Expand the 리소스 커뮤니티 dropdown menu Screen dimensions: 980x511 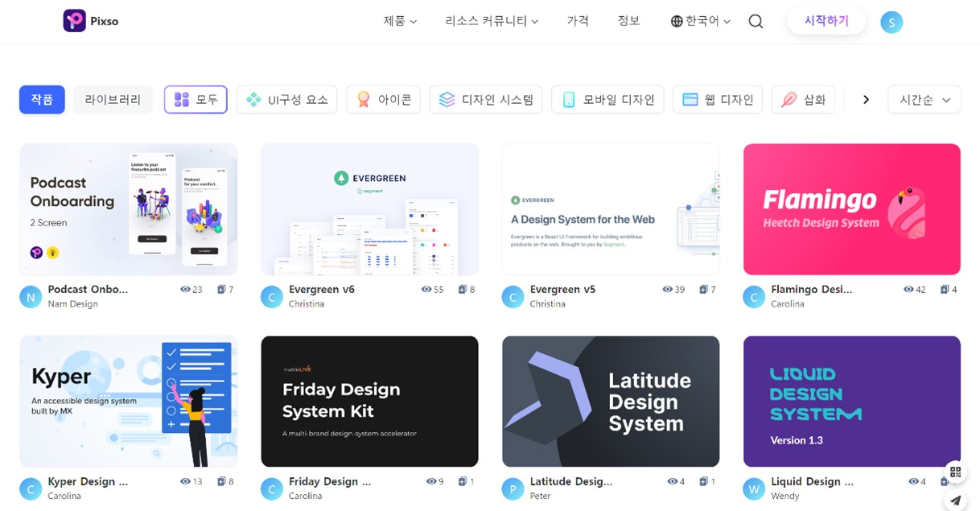tap(492, 21)
